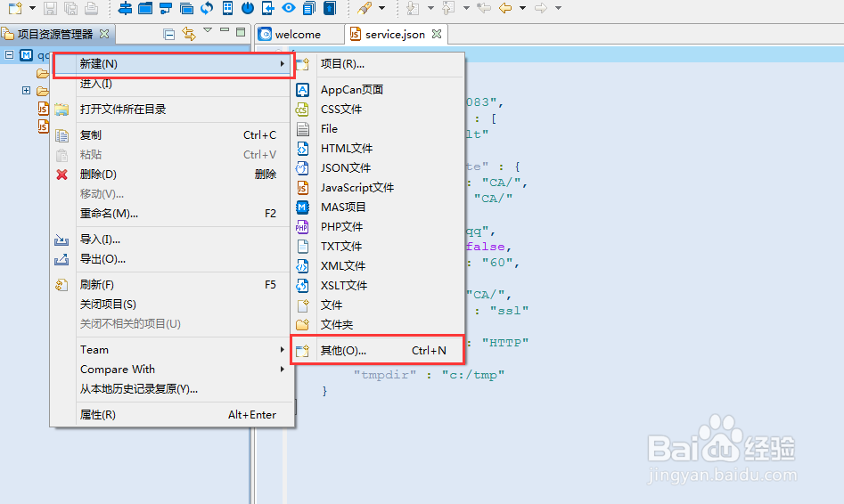
Task: Create a new MAS项目
Action: pos(379,207)
